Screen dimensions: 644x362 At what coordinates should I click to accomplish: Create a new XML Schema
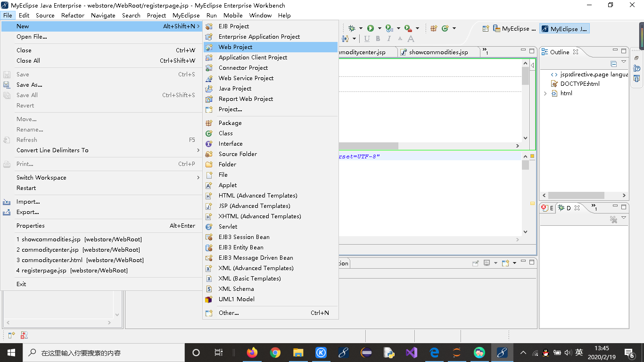tap(236, 288)
